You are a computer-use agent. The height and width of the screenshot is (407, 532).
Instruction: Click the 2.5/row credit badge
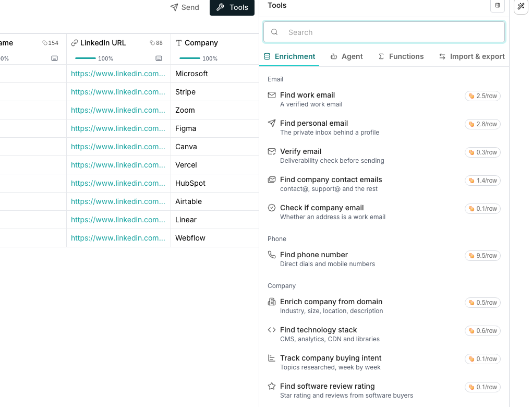[482, 96]
